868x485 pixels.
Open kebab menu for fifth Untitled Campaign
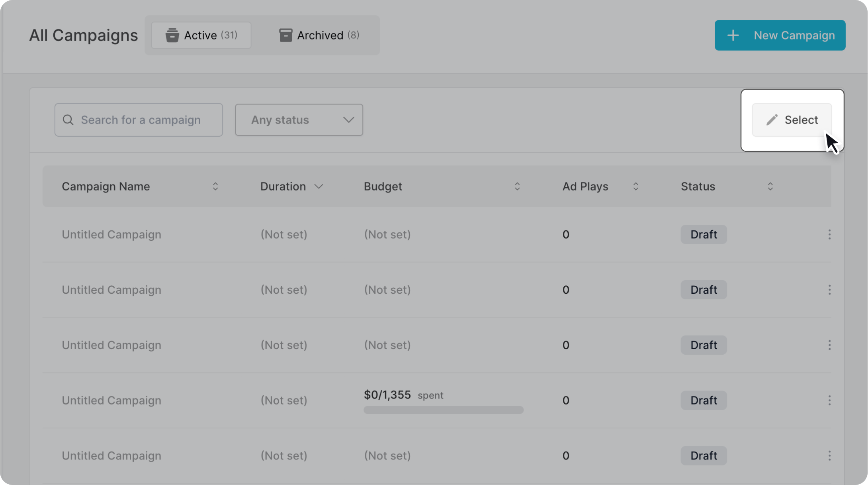(829, 456)
